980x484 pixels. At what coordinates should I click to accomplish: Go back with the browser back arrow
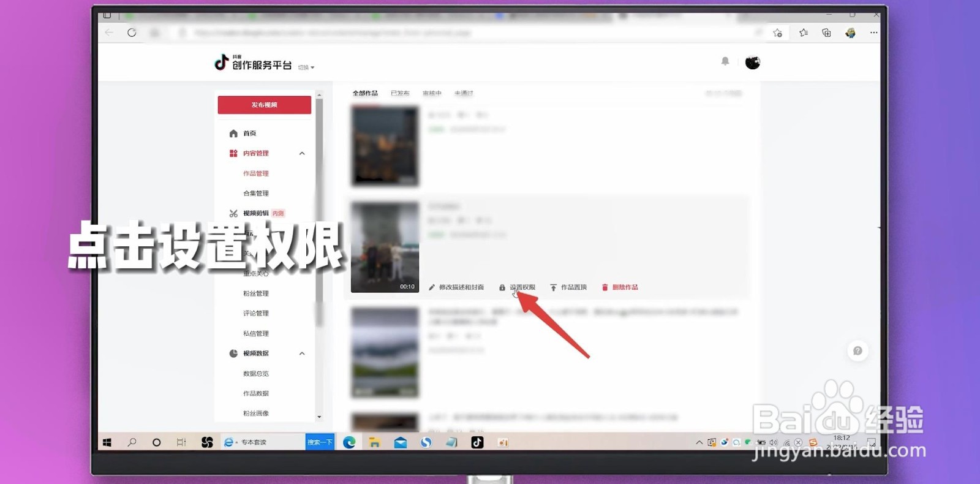[109, 32]
